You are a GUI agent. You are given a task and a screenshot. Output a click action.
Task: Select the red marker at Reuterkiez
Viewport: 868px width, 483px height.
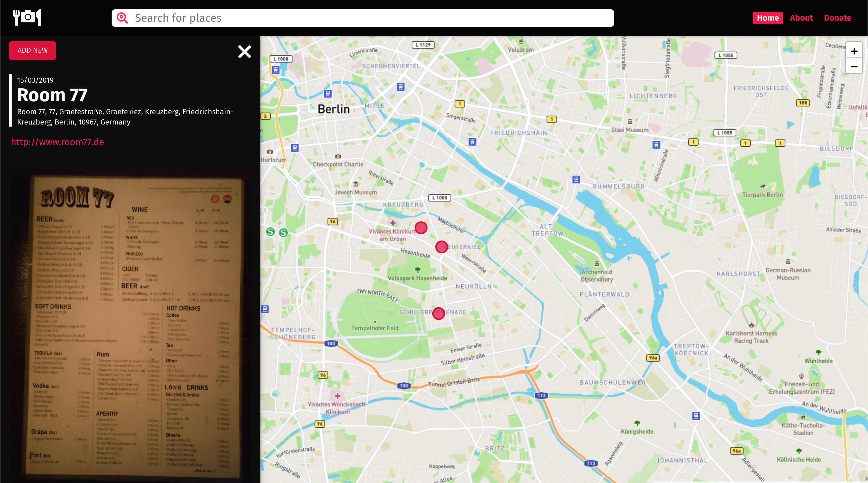point(441,247)
